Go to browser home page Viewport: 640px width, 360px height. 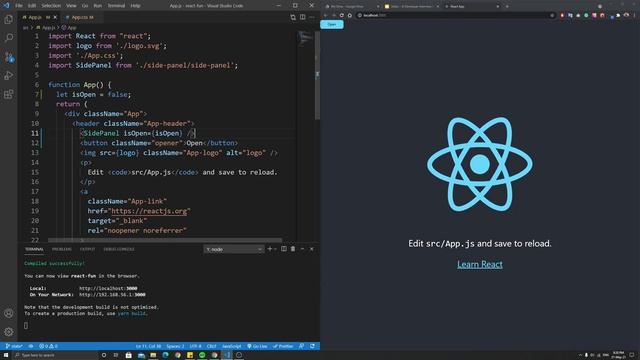(x=350, y=16)
